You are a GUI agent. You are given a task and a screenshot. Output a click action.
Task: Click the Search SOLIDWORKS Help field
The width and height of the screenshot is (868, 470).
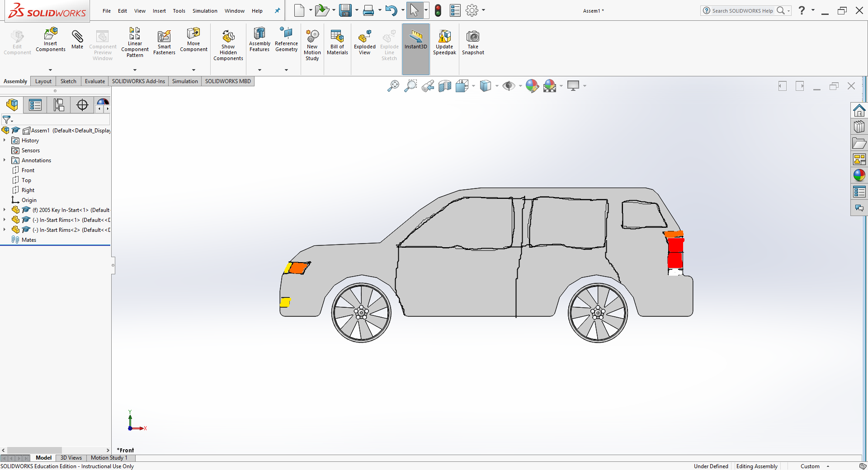(x=742, y=11)
